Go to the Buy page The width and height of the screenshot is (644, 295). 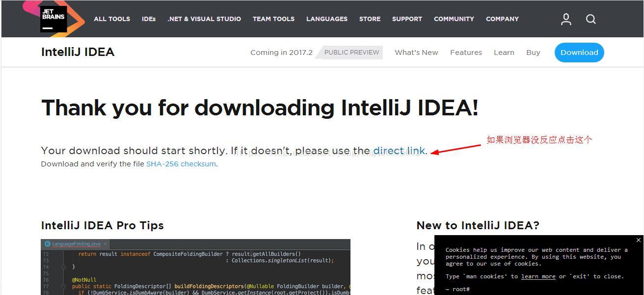point(533,53)
